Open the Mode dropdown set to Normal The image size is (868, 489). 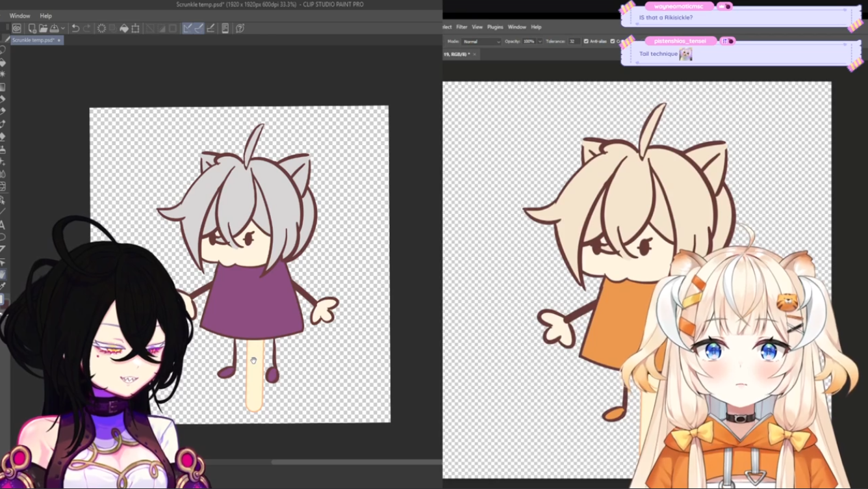481,42
